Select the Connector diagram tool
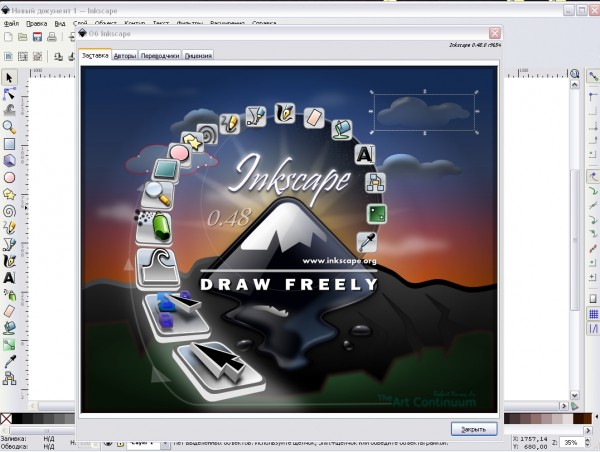 pyautogui.click(x=9, y=379)
